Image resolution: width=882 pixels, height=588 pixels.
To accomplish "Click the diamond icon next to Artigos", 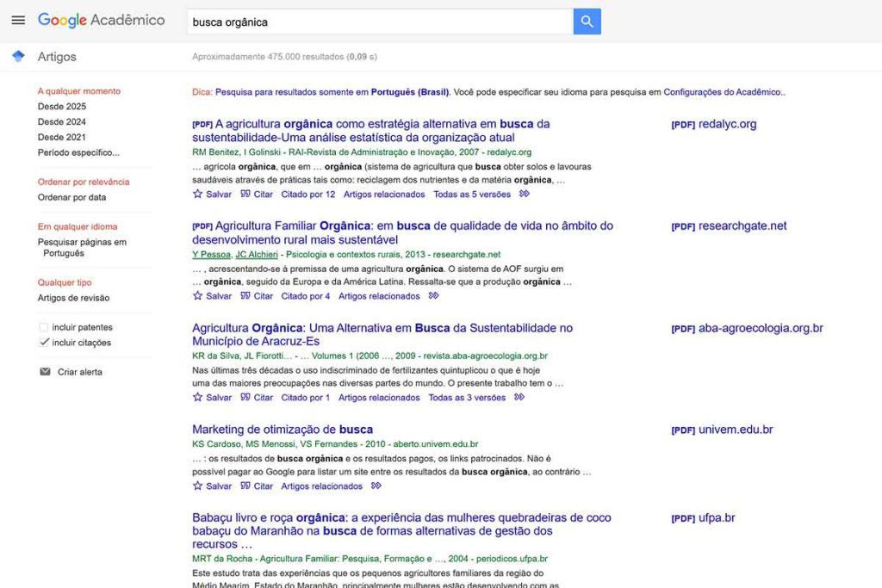I will 18,55.
